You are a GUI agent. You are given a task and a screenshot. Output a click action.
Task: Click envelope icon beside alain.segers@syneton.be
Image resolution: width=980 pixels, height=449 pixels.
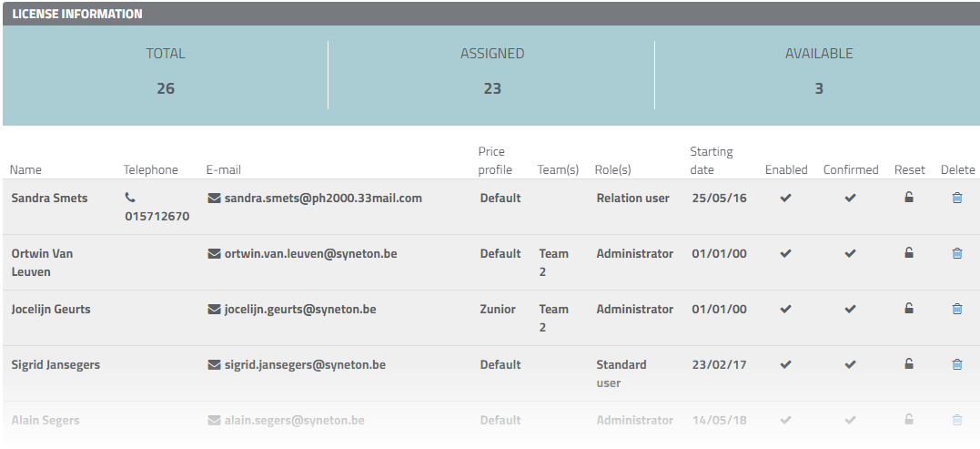[215, 421]
